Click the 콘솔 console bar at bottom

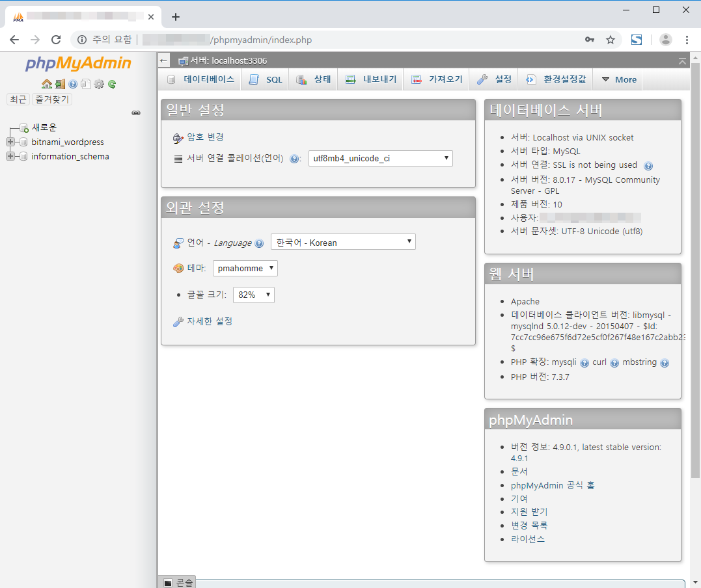click(x=178, y=582)
